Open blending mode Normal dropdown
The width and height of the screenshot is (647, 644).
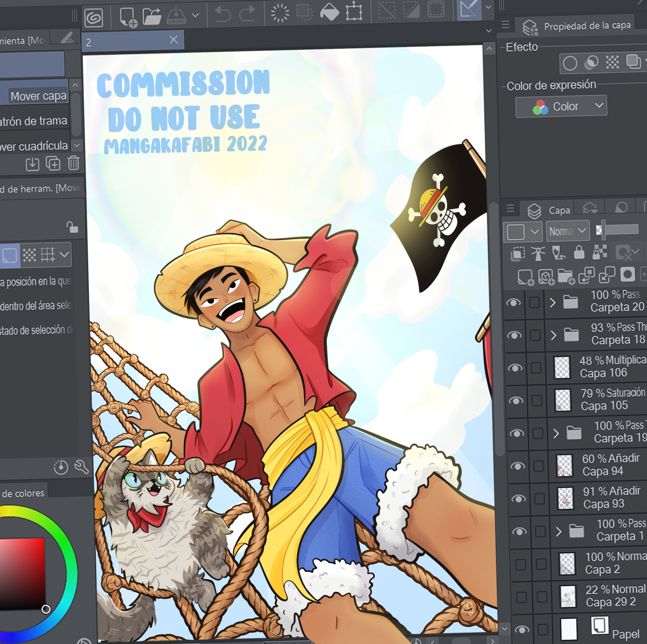tap(568, 231)
